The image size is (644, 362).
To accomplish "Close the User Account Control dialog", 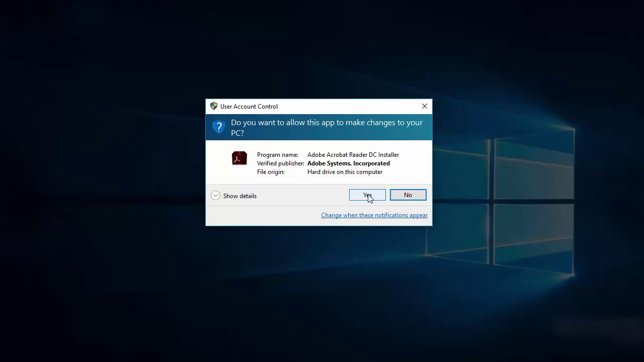I will (x=425, y=106).
